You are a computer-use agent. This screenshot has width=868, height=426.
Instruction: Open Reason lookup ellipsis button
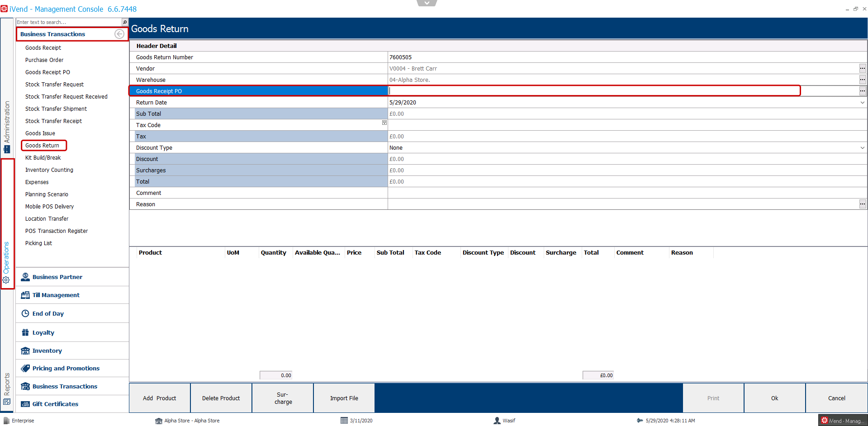(863, 204)
